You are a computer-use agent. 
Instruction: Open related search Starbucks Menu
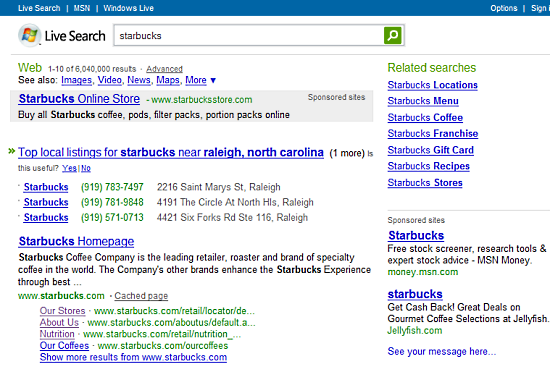point(423,101)
